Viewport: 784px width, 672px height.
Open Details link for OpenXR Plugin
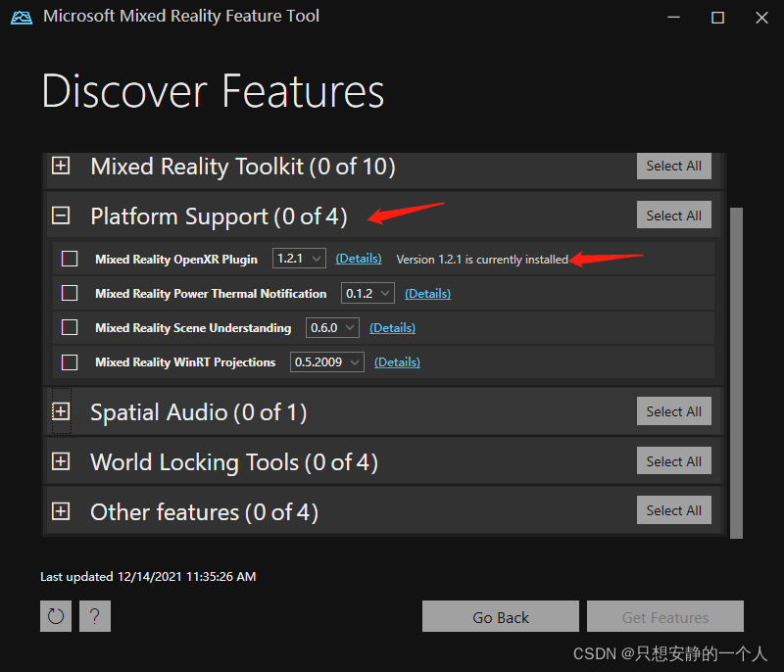pyautogui.click(x=359, y=258)
